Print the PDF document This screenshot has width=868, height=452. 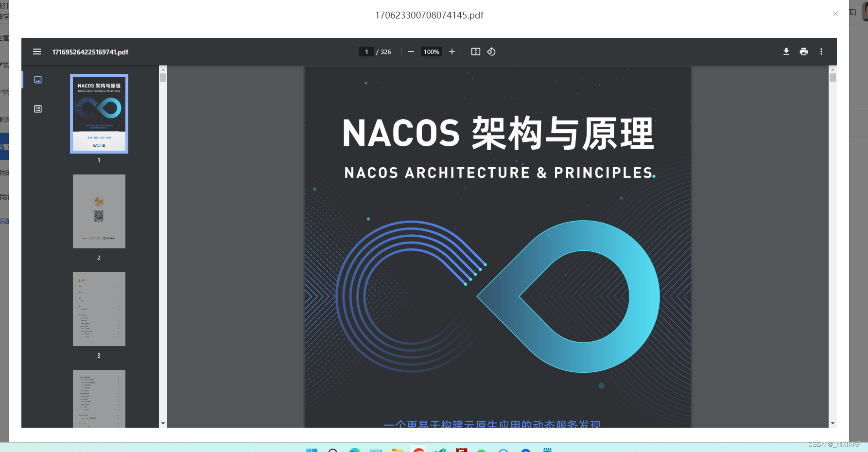pyautogui.click(x=804, y=52)
